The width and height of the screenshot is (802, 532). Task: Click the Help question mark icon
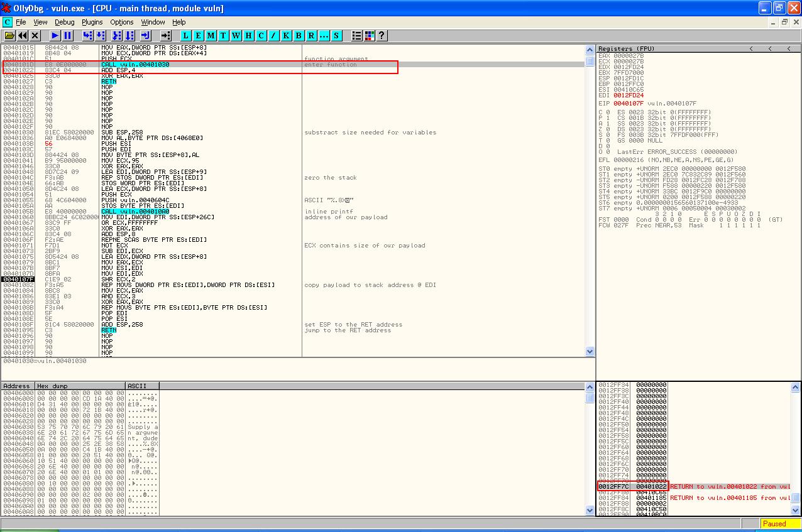click(381, 36)
